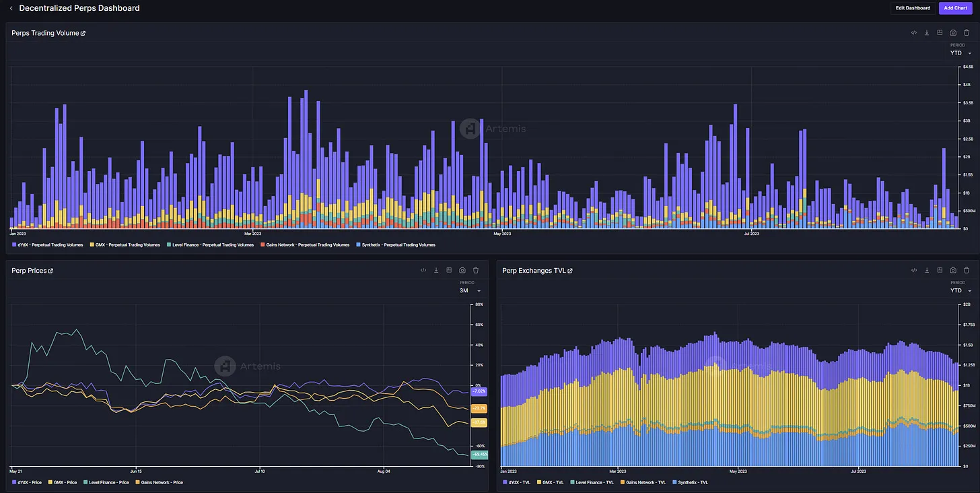This screenshot has height=493, width=980.
Task: Open the external link icon beside Perps Trading Volume
Action: click(83, 33)
